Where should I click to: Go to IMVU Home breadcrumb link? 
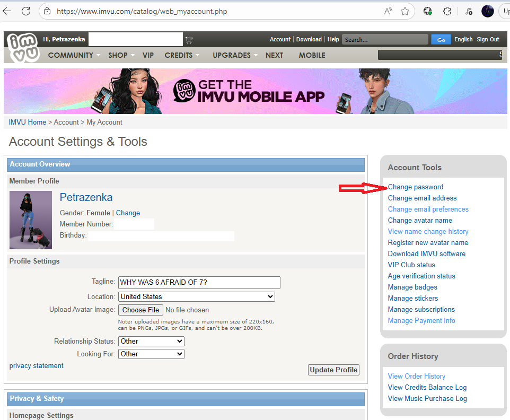coord(28,122)
